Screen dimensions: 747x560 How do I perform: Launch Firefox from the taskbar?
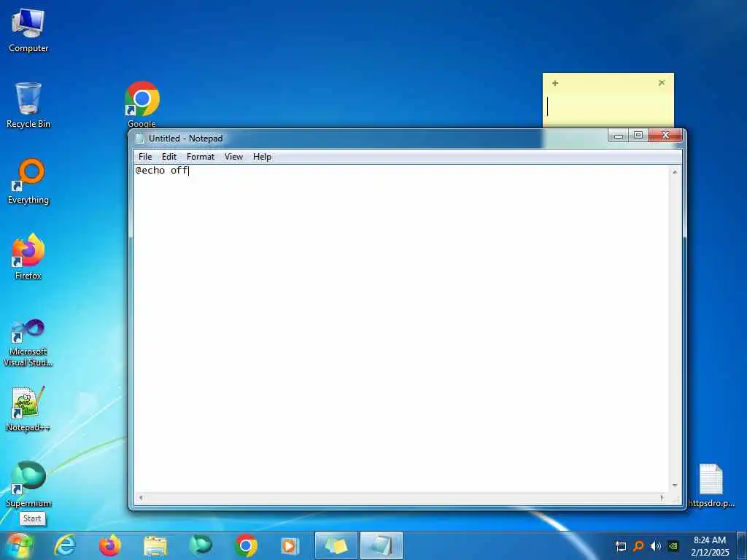(110, 545)
